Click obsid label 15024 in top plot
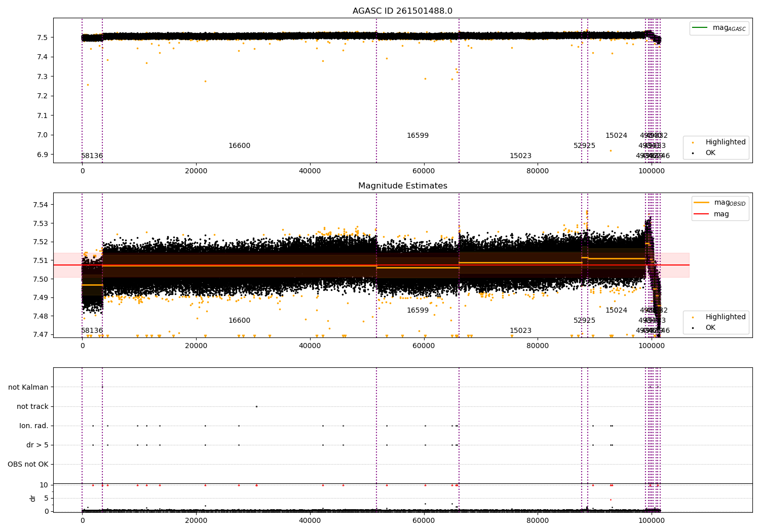Viewport: 760px width, 532px height. click(x=616, y=136)
